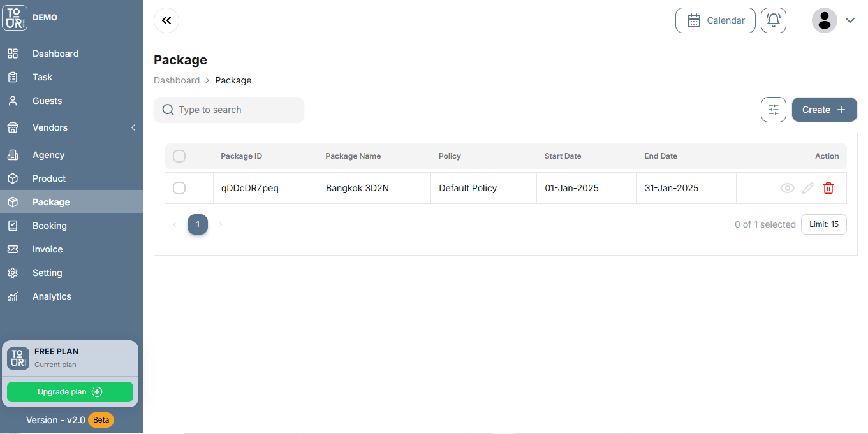Click the Vendors shop icon
This screenshot has width=868, height=434.
coord(13,127)
